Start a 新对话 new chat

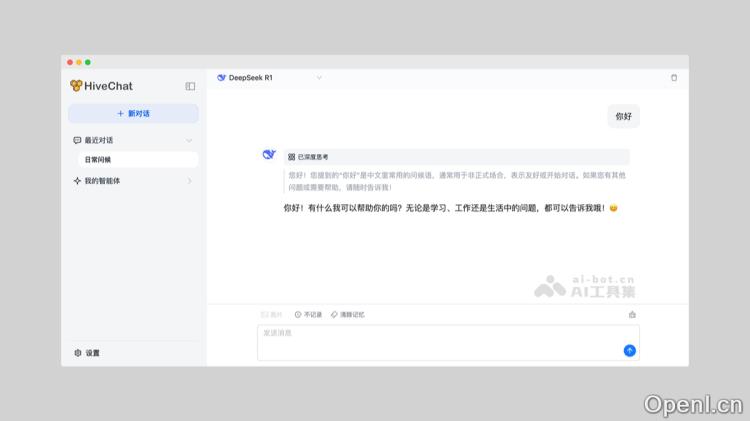point(133,113)
